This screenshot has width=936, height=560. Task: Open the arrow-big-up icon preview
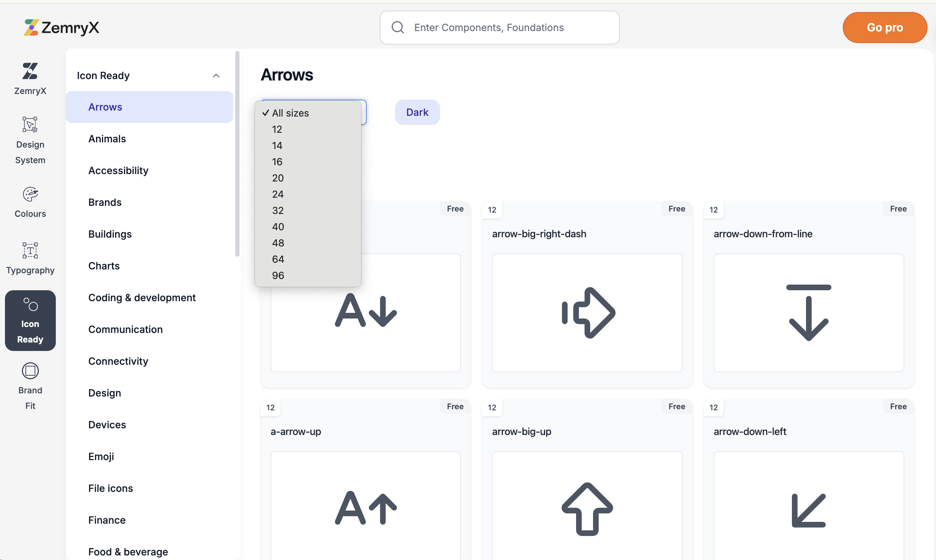click(x=587, y=506)
